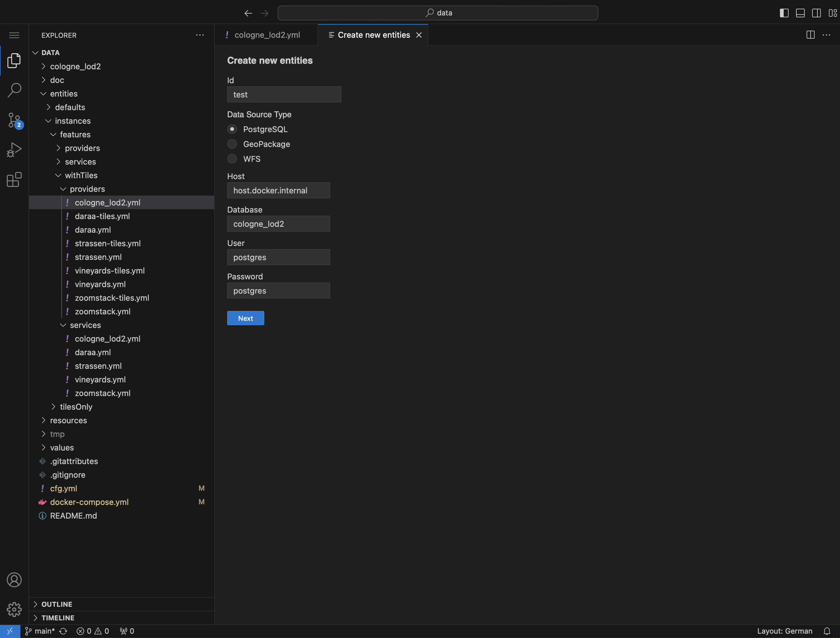Select the GeoPackage data source type
The height and width of the screenshot is (638, 840).
pos(232,144)
